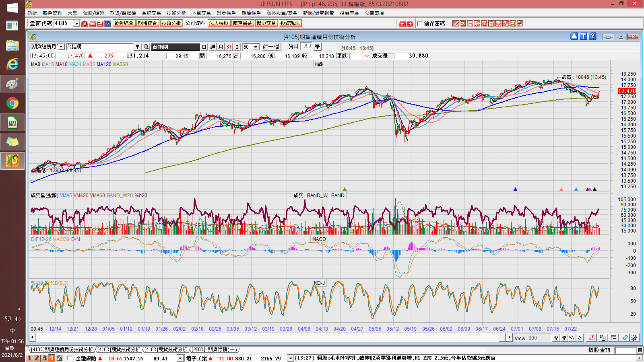Switch to the first [4102]期貨技術分析 tab
Image resolution: width=644 pixels, height=362 pixels.
coord(118,350)
